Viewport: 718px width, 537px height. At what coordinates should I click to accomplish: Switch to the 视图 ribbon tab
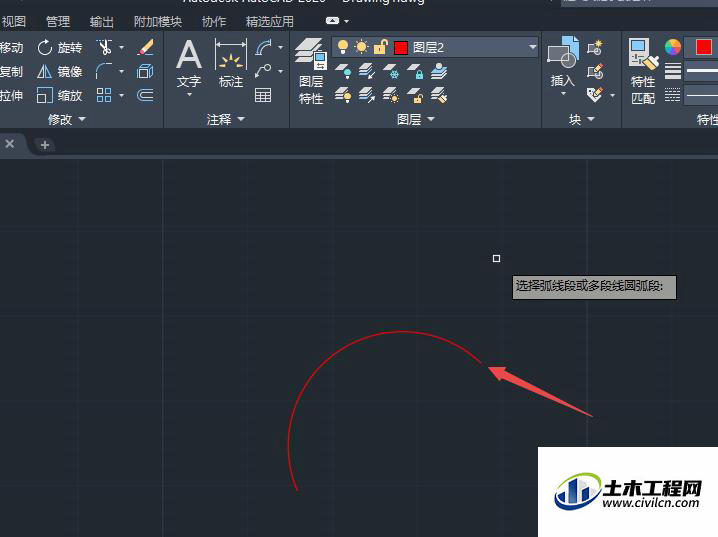click(x=14, y=22)
